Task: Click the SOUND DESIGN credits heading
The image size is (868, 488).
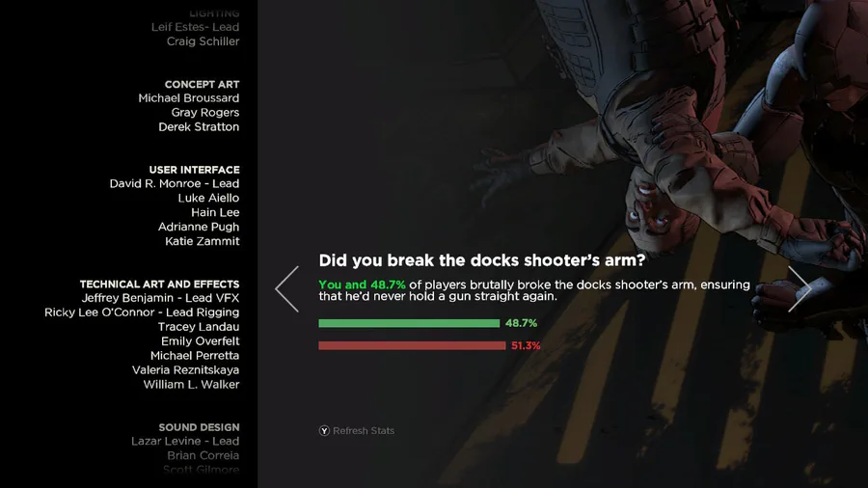Action: (x=200, y=427)
